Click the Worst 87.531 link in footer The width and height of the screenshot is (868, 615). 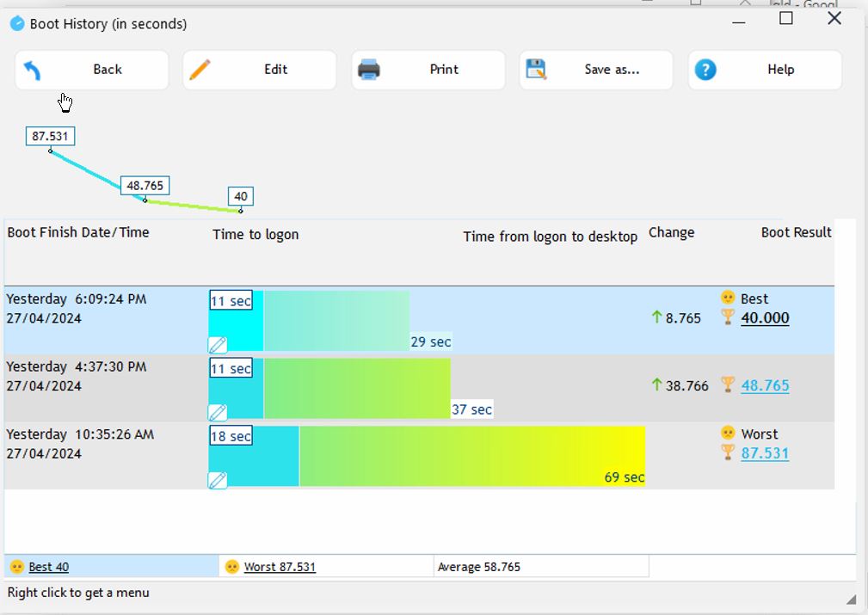(280, 567)
